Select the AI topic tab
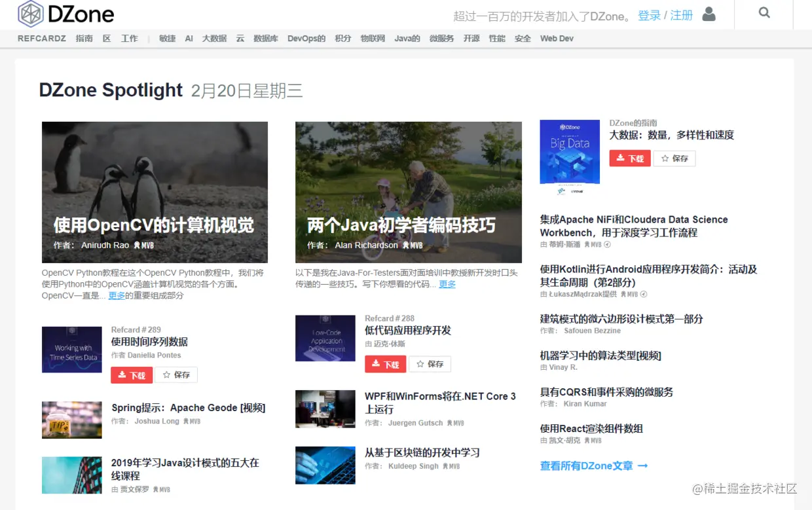 point(189,39)
